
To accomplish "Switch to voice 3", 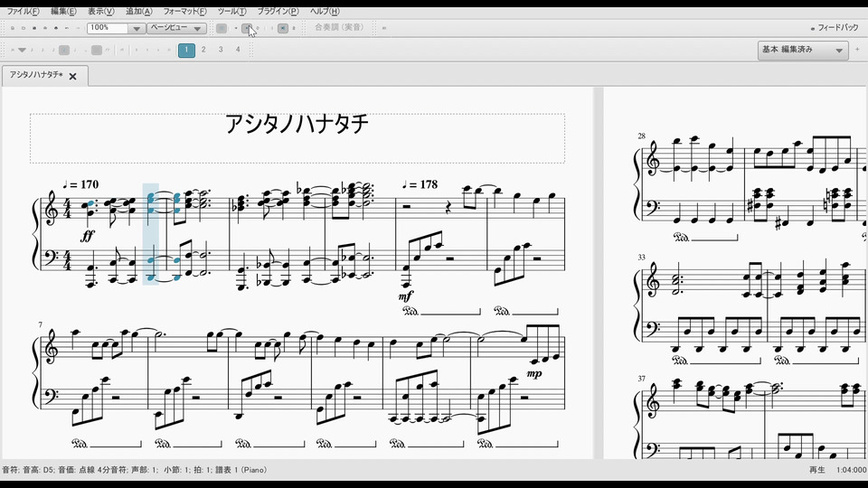I will pyautogui.click(x=221, y=50).
